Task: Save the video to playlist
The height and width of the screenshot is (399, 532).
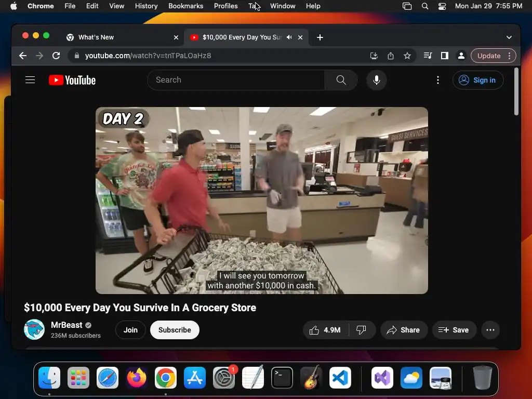Action: pyautogui.click(x=454, y=330)
